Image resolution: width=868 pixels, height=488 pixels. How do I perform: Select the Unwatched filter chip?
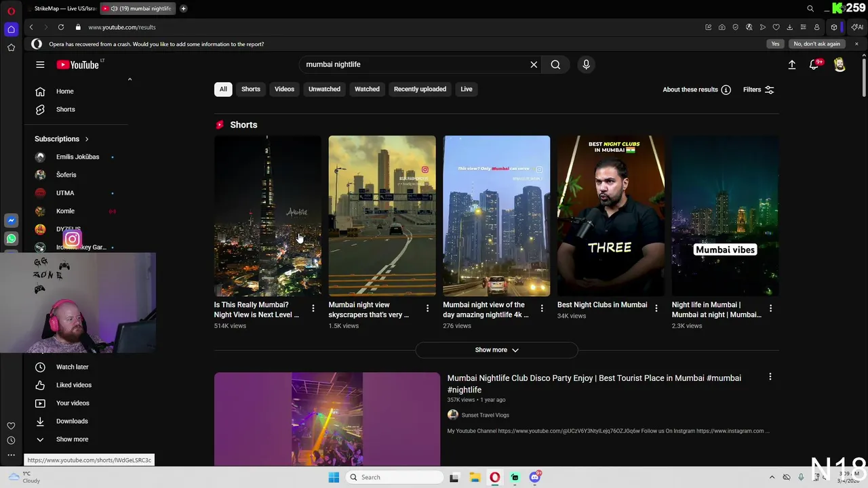(x=324, y=89)
